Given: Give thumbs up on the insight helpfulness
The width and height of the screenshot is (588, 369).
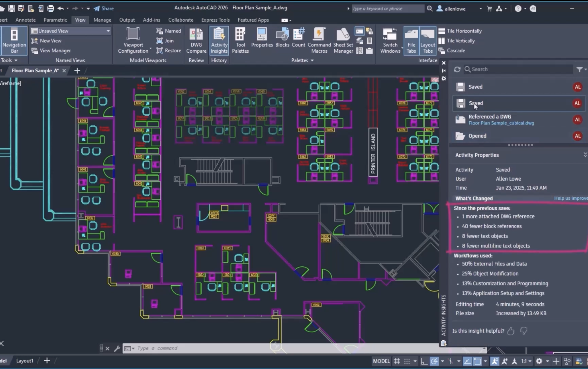Looking at the screenshot, I should pyautogui.click(x=511, y=331).
